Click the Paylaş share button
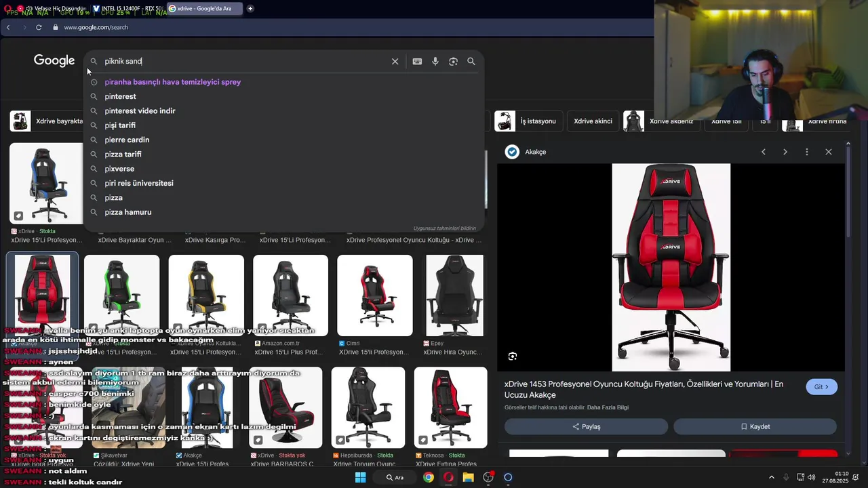Screen dimensions: 868x488 pos(586,426)
